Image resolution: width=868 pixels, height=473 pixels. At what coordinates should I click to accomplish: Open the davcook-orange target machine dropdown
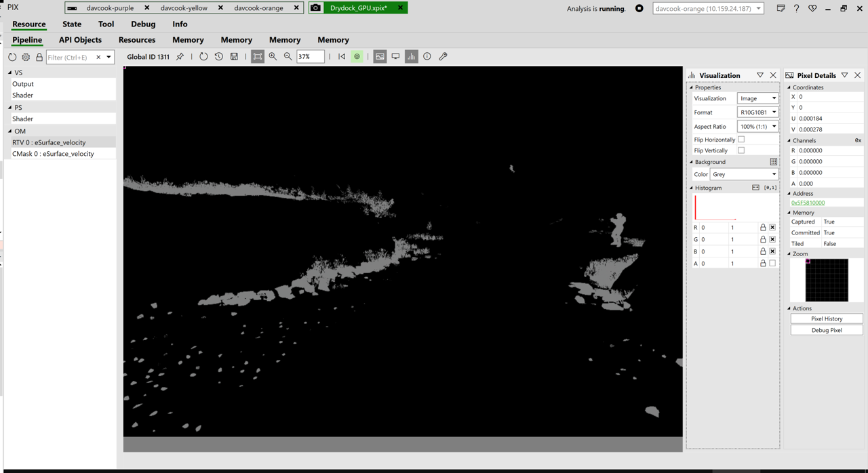708,9
